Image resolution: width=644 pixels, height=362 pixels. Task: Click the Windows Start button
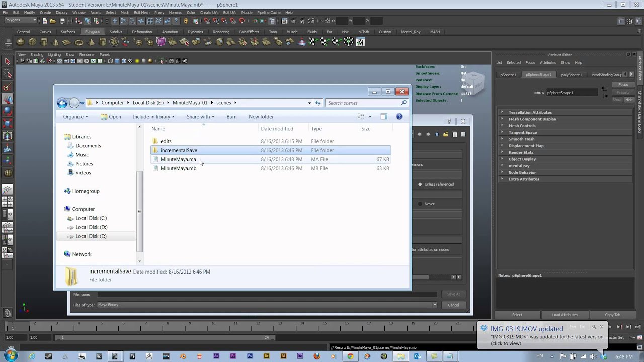pos(11,356)
